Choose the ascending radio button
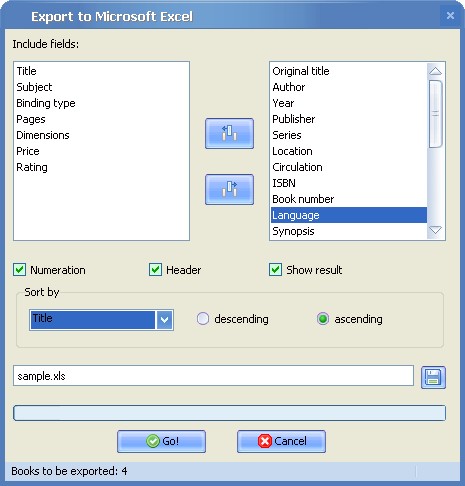 click(x=323, y=319)
